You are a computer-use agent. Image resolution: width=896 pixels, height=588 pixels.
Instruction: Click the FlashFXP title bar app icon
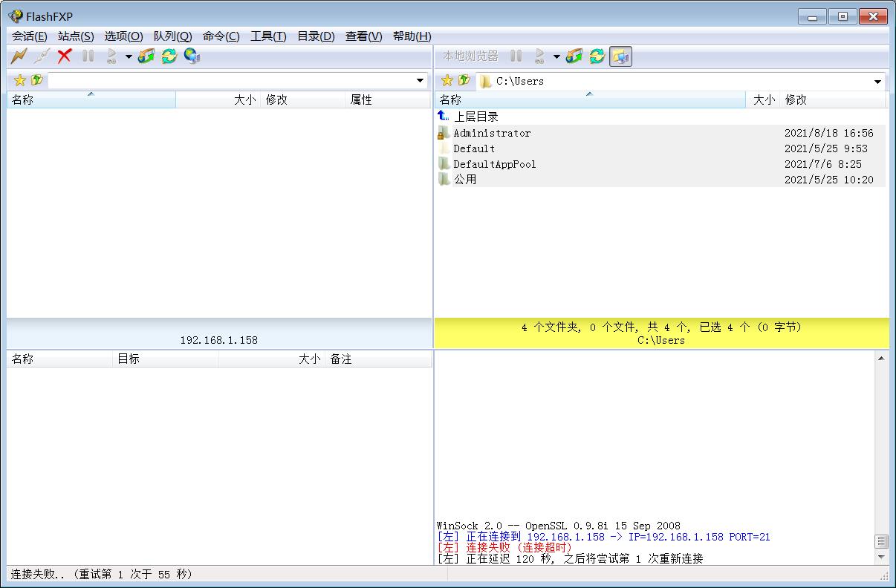15,16
